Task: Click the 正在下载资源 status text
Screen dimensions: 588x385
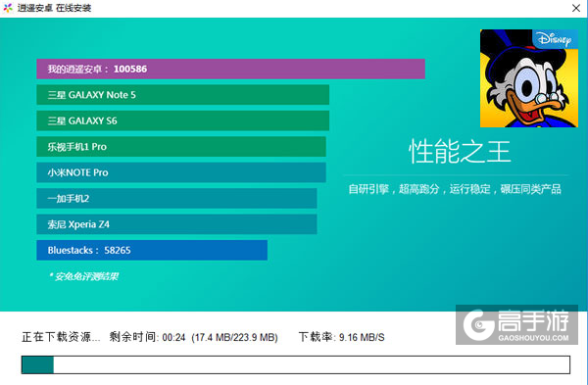Action: click(x=61, y=337)
